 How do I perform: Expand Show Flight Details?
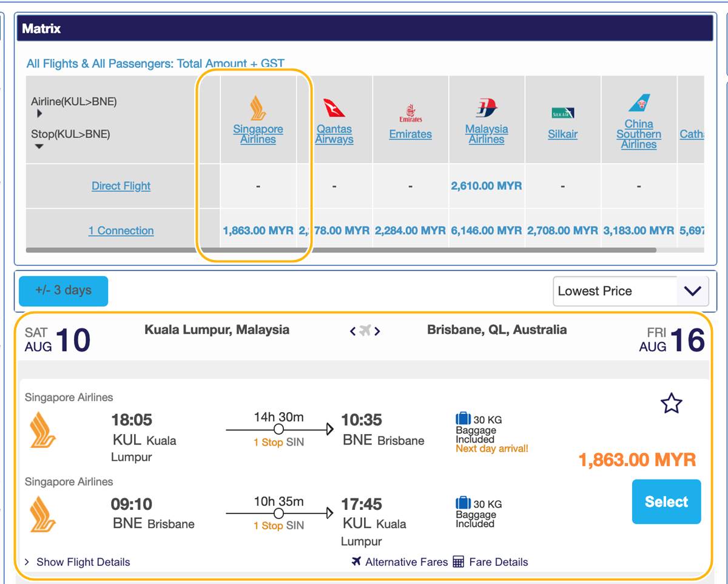pos(77,562)
